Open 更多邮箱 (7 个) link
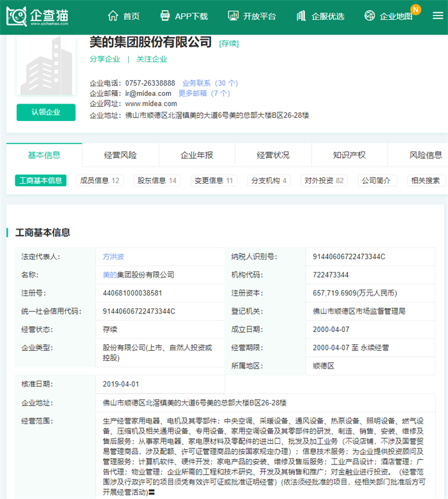The height and width of the screenshot is (499, 448). (x=204, y=93)
